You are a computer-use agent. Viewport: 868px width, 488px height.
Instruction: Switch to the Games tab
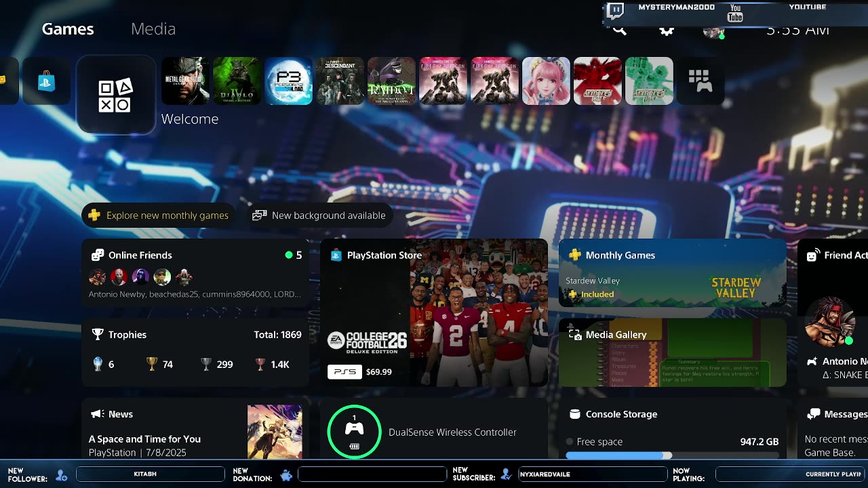point(68,29)
